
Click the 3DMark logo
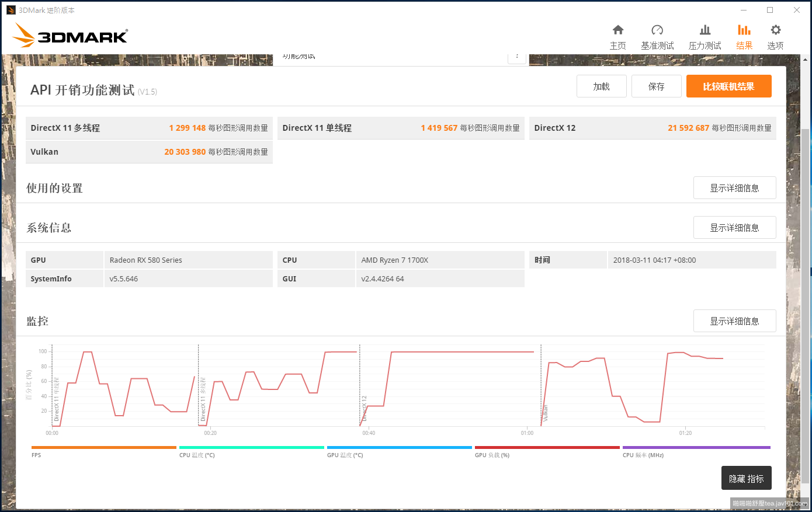[x=70, y=35]
